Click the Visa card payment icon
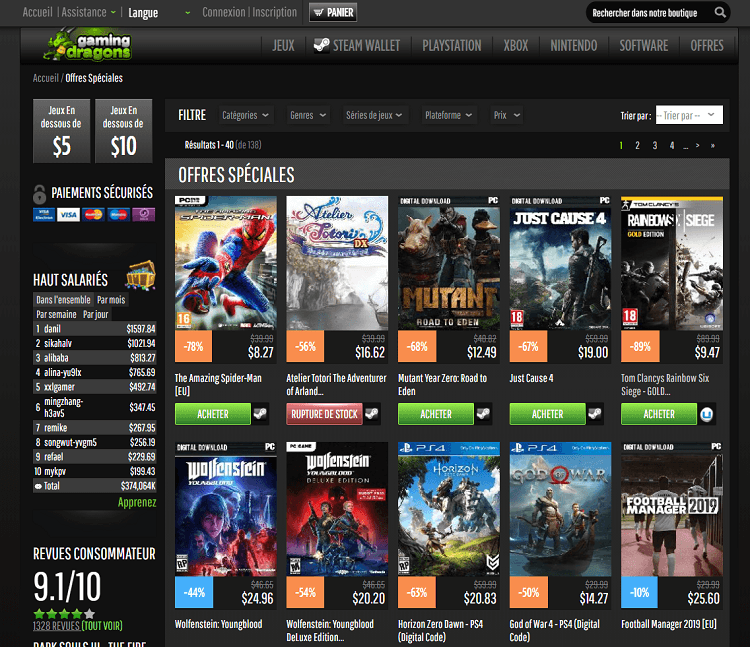This screenshot has height=647, width=750. pyautogui.click(x=69, y=215)
